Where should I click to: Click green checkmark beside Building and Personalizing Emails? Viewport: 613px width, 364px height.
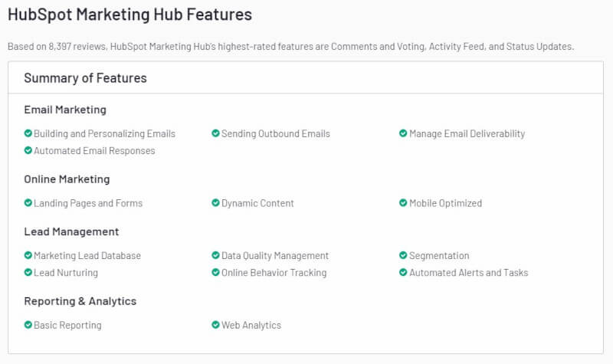[28, 133]
